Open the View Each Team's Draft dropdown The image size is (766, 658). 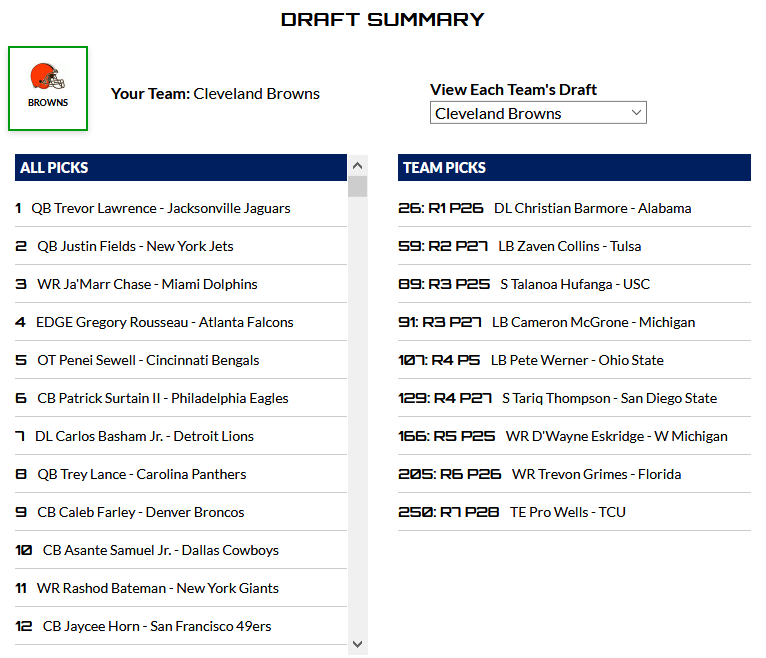pyautogui.click(x=538, y=113)
